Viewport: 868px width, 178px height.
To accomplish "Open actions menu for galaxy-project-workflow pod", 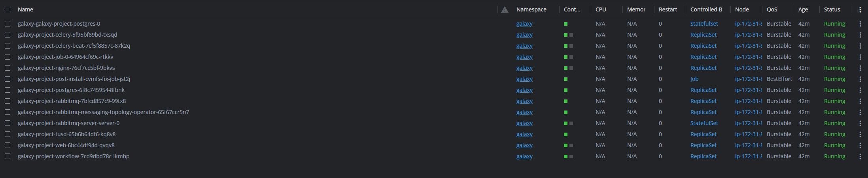I will tap(860, 156).
